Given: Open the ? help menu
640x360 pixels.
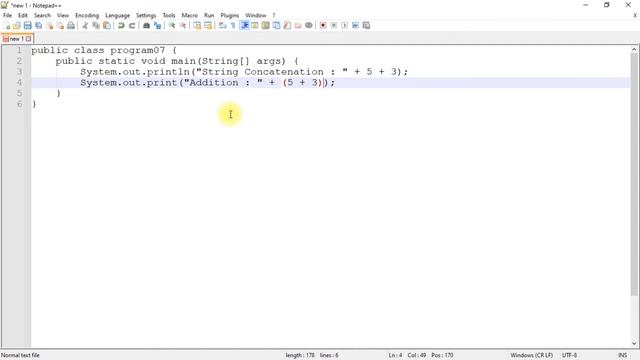Looking at the screenshot, I should [x=274, y=16].
